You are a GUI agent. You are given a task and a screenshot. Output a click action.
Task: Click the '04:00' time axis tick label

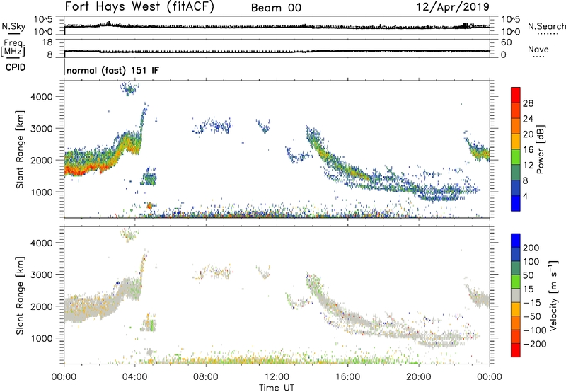tap(134, 377)
